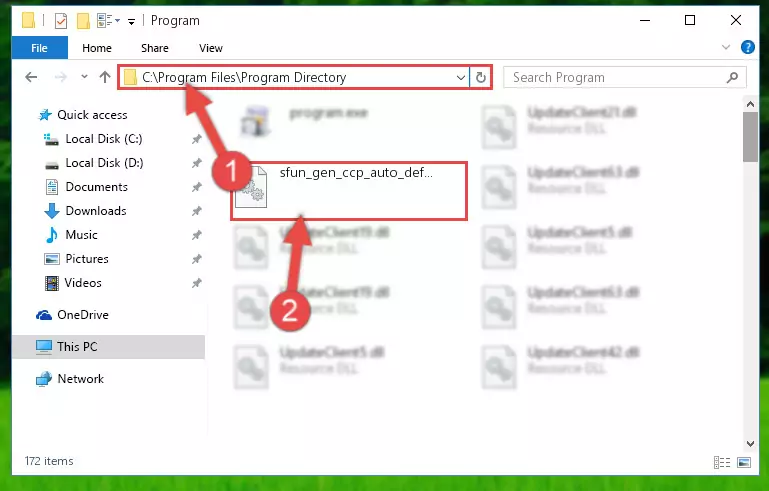Click the Documents icon in the sidebar
The image size is (769, 491).
coord(51,187)
